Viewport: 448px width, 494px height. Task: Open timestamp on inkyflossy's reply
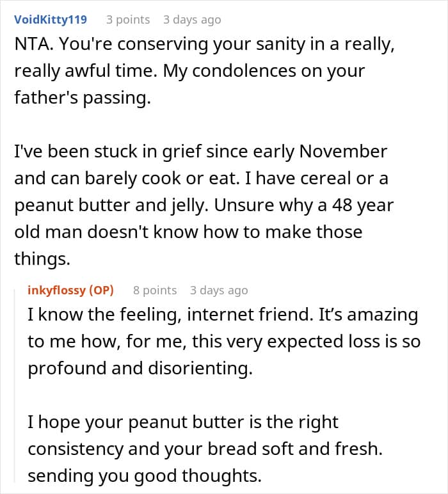point(219,290)
